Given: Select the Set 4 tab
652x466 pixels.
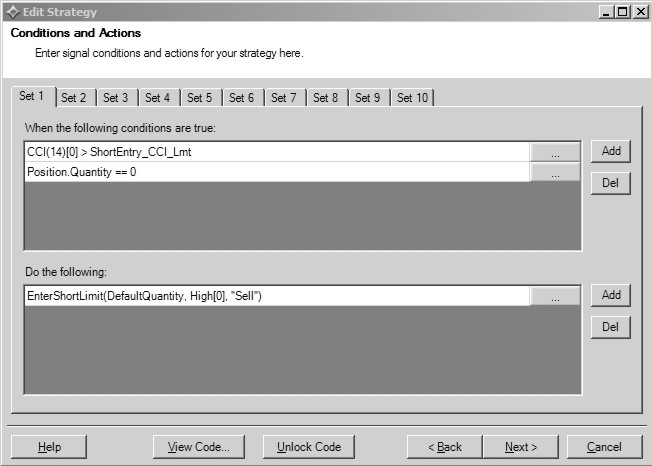Looking at the screenshot, I should click(160, 98).
